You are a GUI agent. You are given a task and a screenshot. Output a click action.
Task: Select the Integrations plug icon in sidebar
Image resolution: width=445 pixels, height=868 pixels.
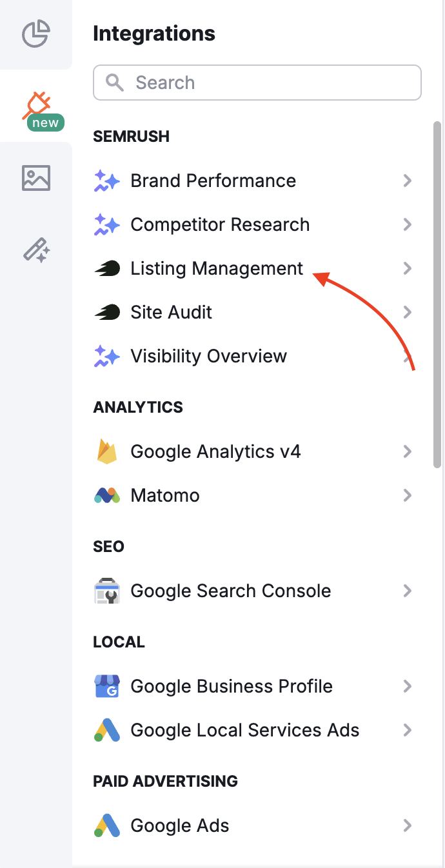pos(37,102)
